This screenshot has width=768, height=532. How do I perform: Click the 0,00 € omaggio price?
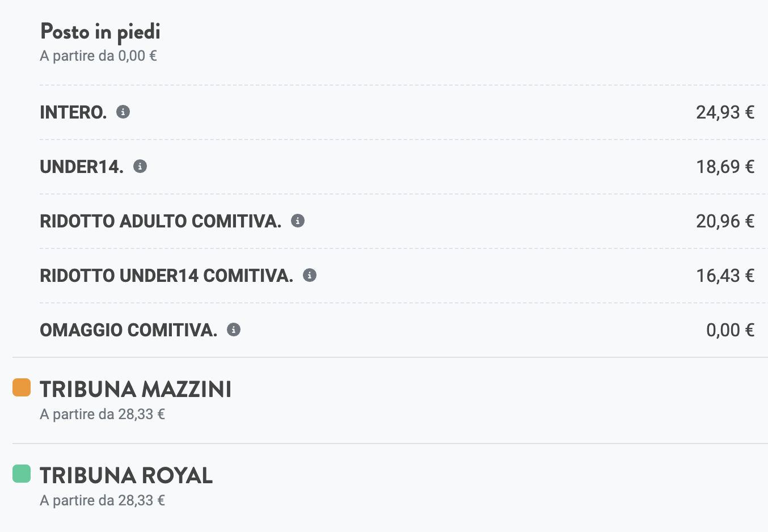[731, 330]
